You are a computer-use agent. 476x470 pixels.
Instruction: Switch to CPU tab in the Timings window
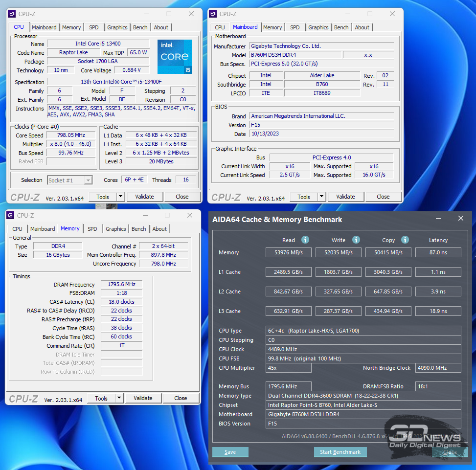(x=17, y=229)
